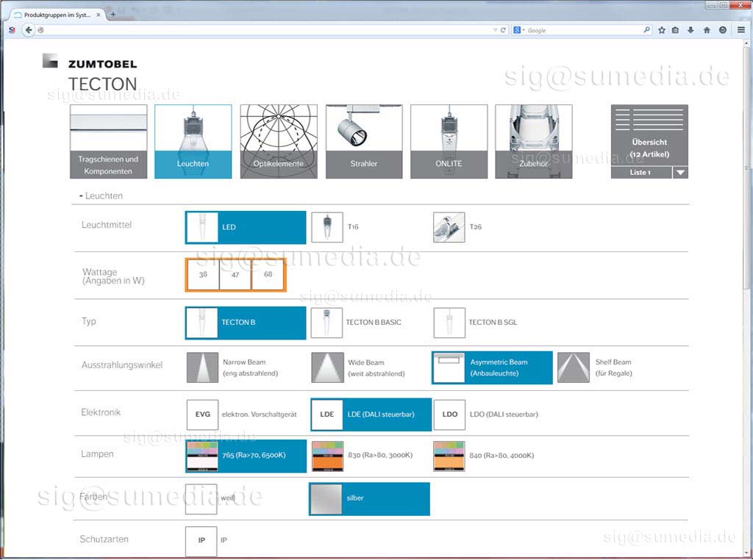
Task: Select the 47 watt option
Action: 235,274
